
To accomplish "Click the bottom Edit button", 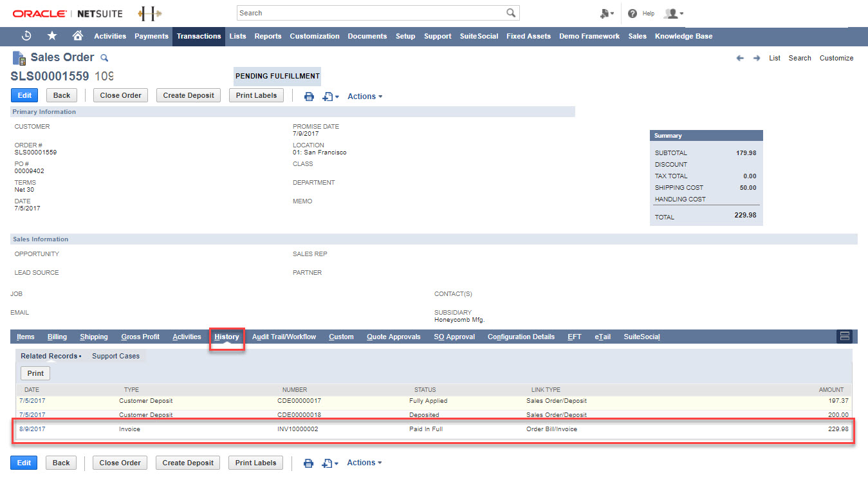I will [x=24, y=463].
